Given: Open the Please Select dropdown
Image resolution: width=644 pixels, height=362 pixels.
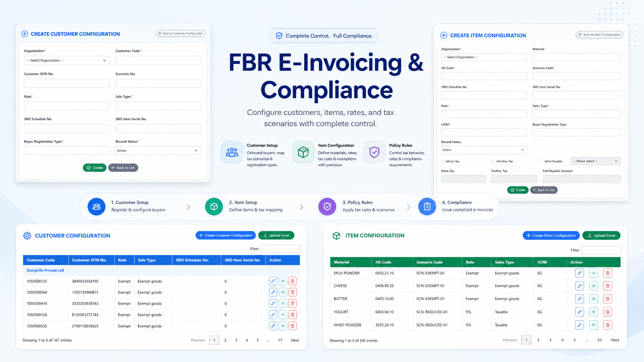Looking at the screenshot, I should tap(595, 161).
